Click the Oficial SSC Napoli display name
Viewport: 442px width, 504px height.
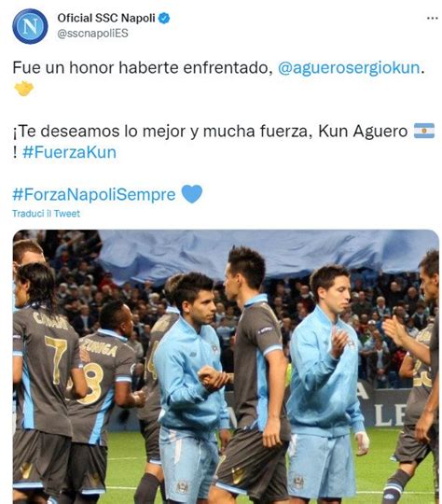[x=106, y=18]
